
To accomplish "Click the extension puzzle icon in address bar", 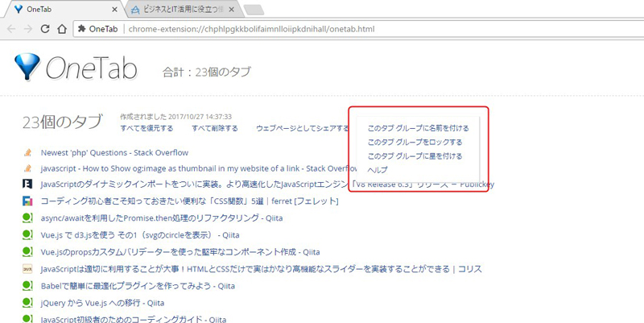I will click(82, 29).
